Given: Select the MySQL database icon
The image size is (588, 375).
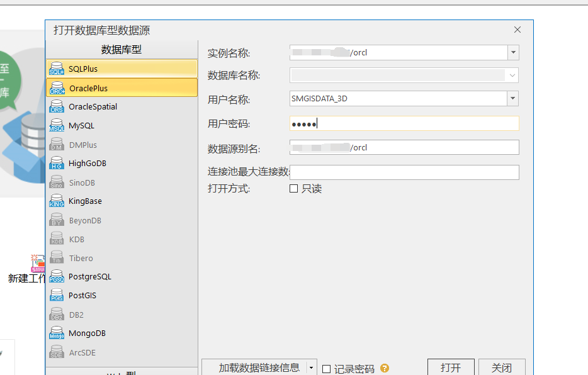Looking at the screenshot, I should click(x=57, y=125).
